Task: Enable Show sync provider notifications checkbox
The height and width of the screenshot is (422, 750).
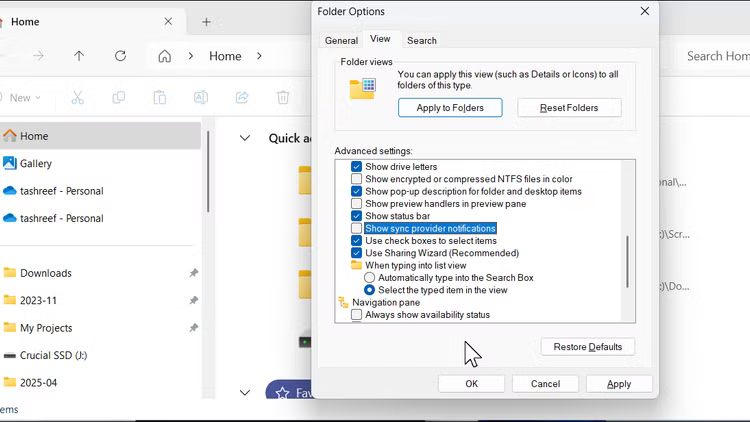Action: [357, 229]
